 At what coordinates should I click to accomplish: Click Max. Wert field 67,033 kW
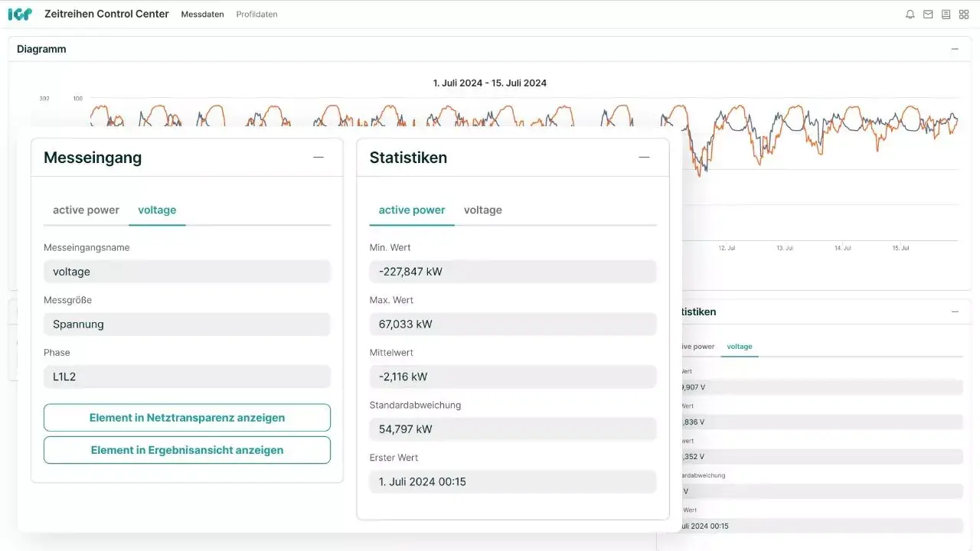click(513, 324)
